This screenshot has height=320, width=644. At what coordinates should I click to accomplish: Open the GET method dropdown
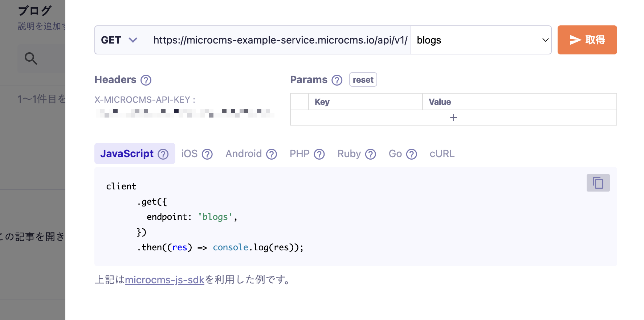pos(119,40)
